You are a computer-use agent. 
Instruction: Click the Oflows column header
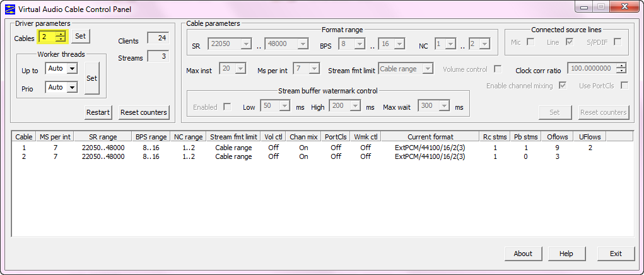558,137
